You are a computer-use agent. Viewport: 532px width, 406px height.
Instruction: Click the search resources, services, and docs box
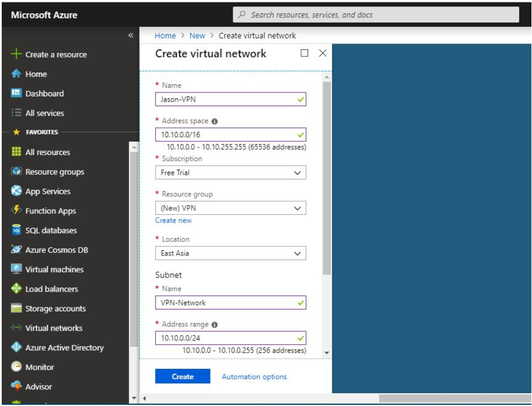[376, 15]
